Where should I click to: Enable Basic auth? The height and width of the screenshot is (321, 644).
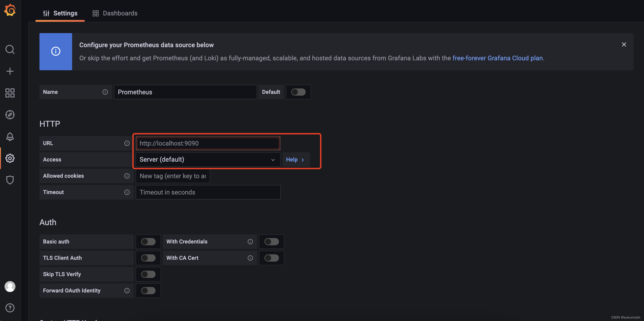(148, 241)
